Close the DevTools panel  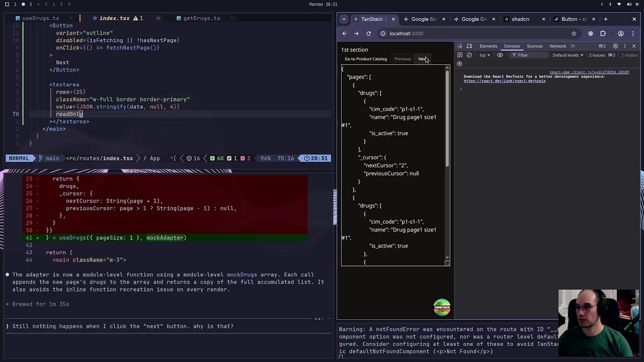point(634,46)
